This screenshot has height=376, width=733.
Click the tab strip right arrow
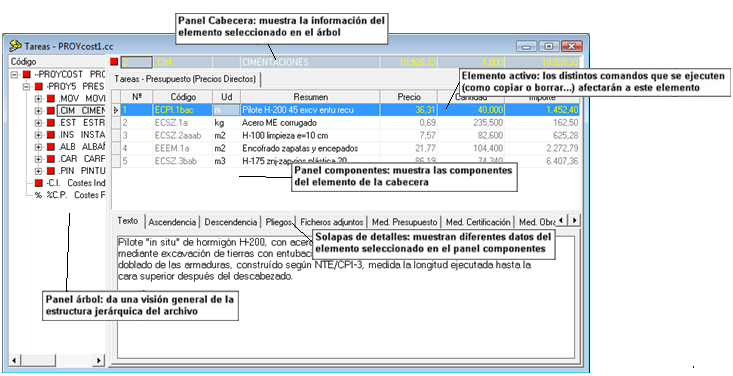click(x=575, y=220)
